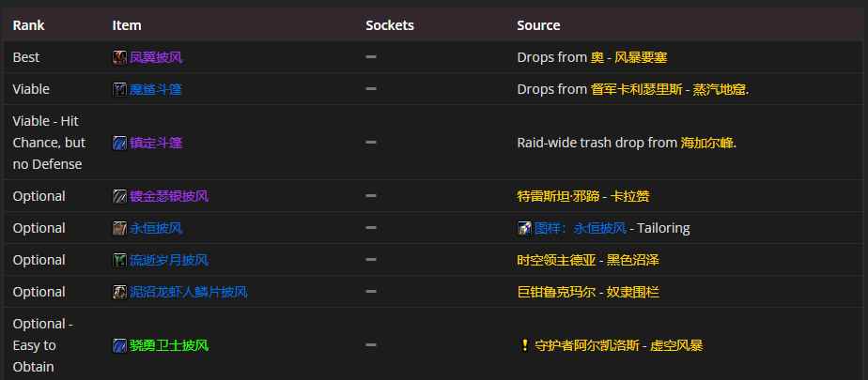The image size is (868, 380).
Task: Open the 魔道斗篷 item link
Action: (x=156, y=89)
